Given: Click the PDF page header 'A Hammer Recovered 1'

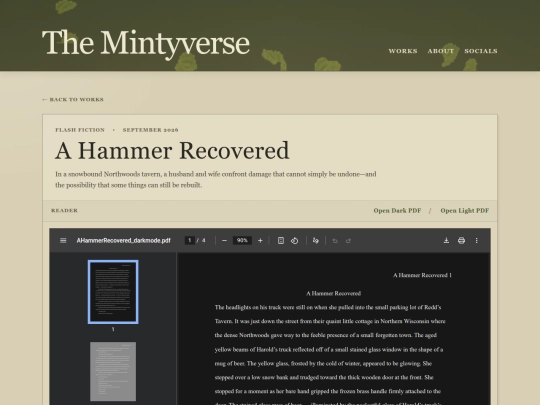Looking at the screenshot, I should point(422,275).
